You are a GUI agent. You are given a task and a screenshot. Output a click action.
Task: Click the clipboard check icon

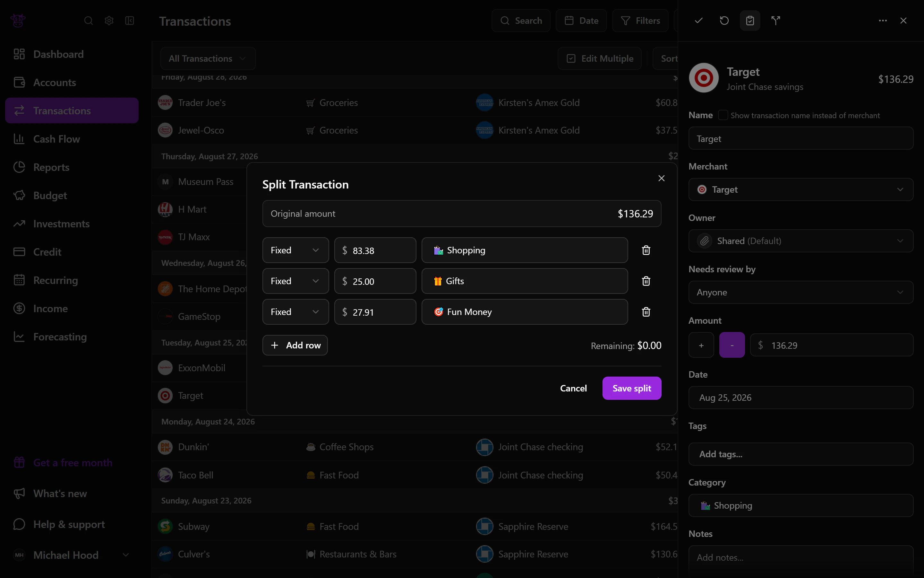click(750, 21)
